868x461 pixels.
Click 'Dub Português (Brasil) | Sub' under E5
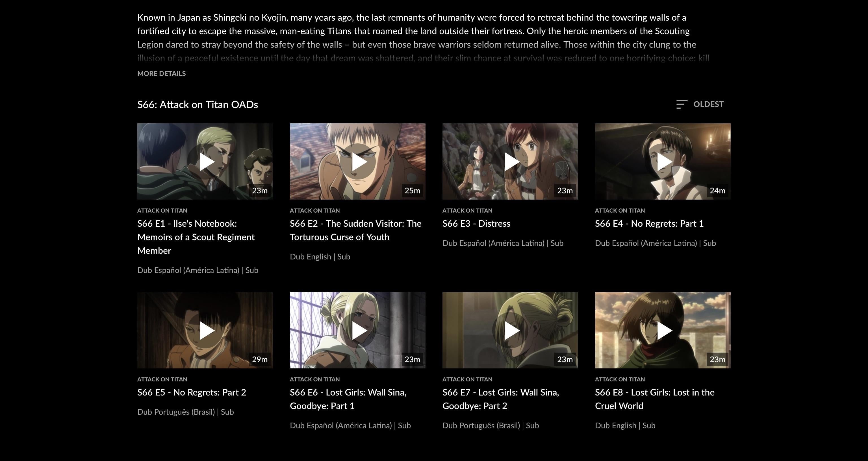[x=185, y=412]
